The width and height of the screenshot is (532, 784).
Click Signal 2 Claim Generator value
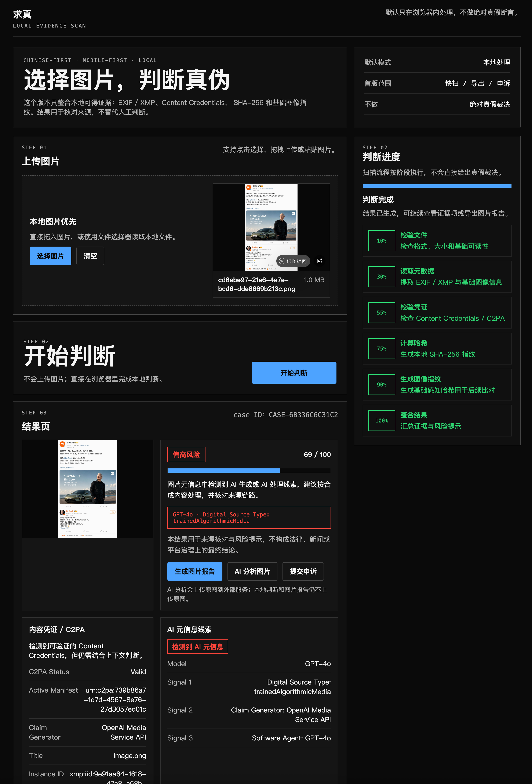[x=281, y=715]
